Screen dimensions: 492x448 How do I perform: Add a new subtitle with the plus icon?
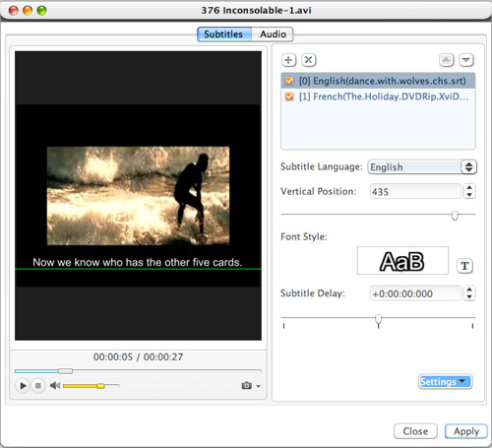click(x=288, y=60)
